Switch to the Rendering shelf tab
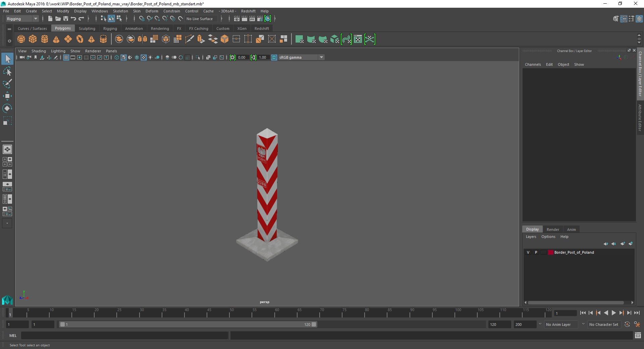 (160, 29)
